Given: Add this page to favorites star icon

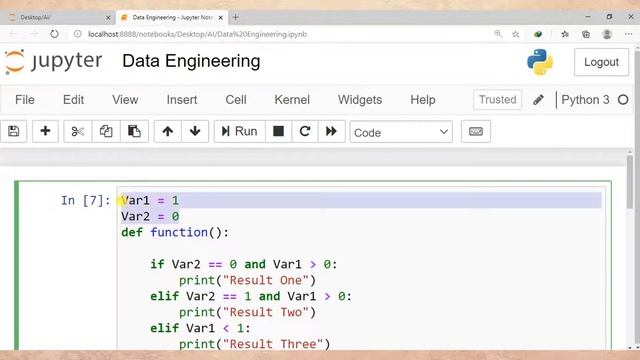Looking at the screenshot, I should click(516, 34).
